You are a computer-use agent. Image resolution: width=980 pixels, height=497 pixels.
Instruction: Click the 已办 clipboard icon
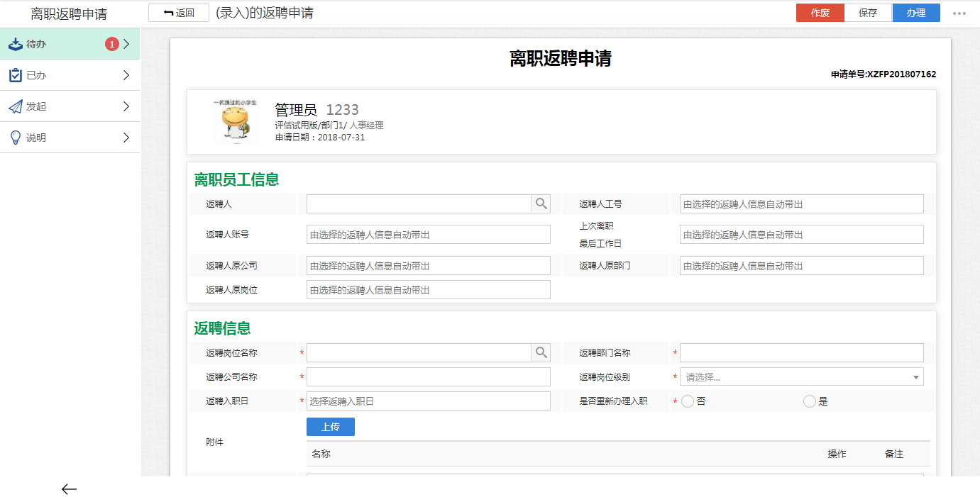coord(16,75)
